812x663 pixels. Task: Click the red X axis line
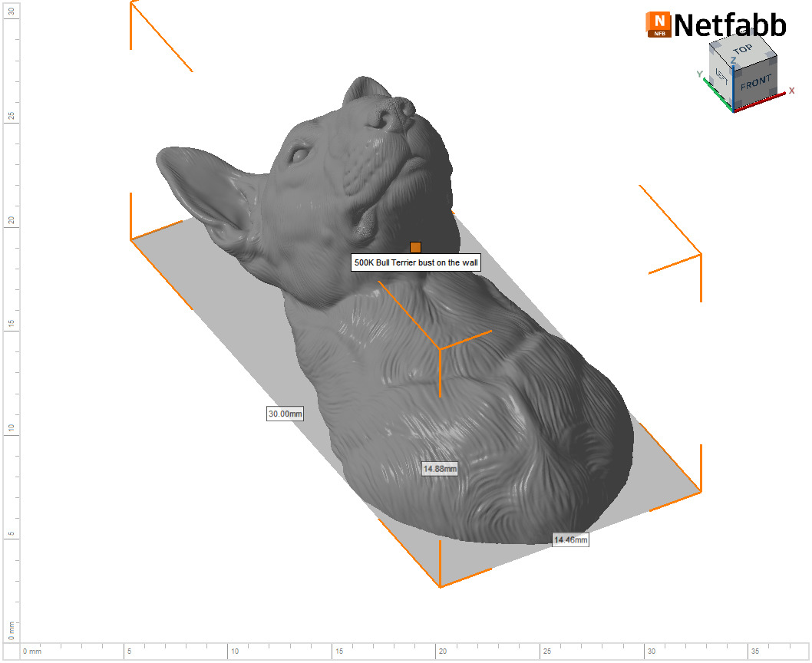tap(761, 101)
